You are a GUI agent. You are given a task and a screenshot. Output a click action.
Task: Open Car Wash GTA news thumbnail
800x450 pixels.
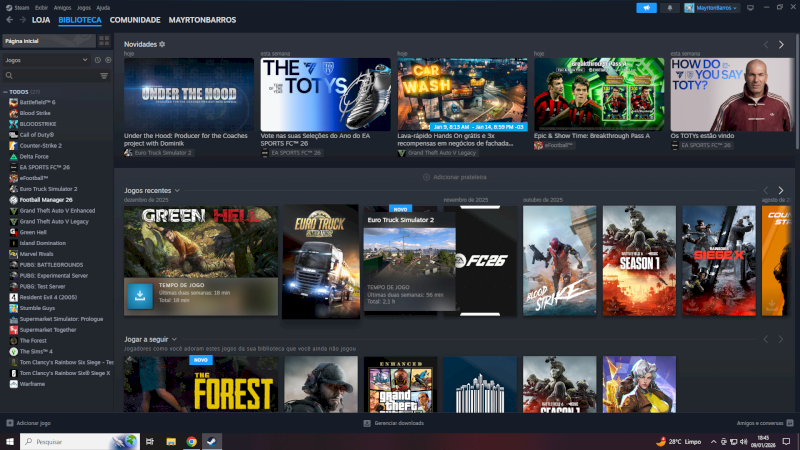coord(462,94)
